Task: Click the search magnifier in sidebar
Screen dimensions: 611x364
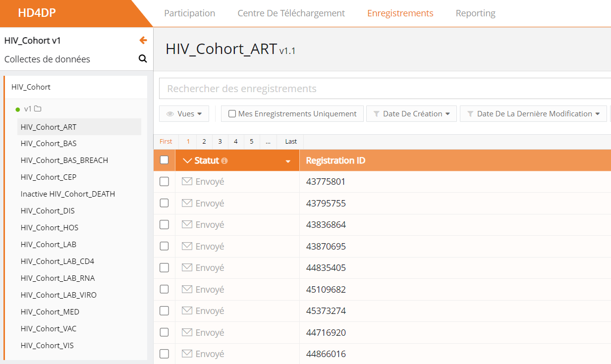Action: (x=143, y=59)
